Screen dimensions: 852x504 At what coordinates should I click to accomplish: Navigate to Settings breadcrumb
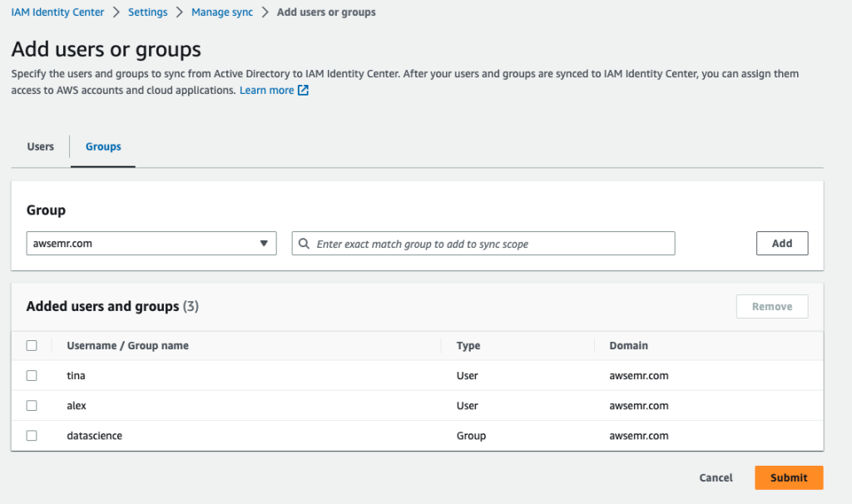147,12
